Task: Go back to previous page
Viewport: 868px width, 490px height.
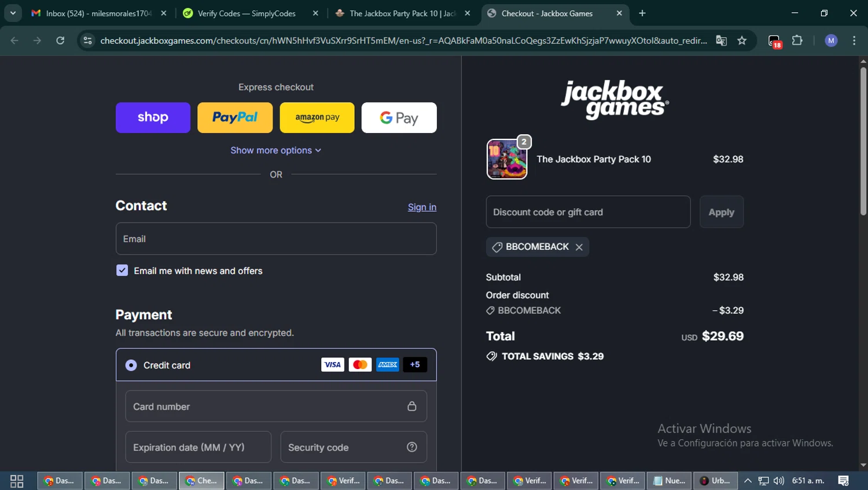Action: (14, 40)
